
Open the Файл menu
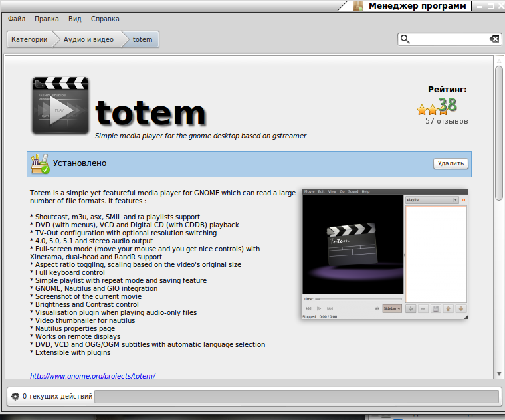click(17, 19)
